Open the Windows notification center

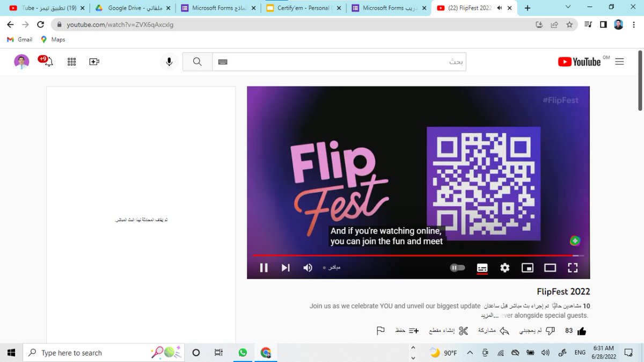tap(629, 353)
